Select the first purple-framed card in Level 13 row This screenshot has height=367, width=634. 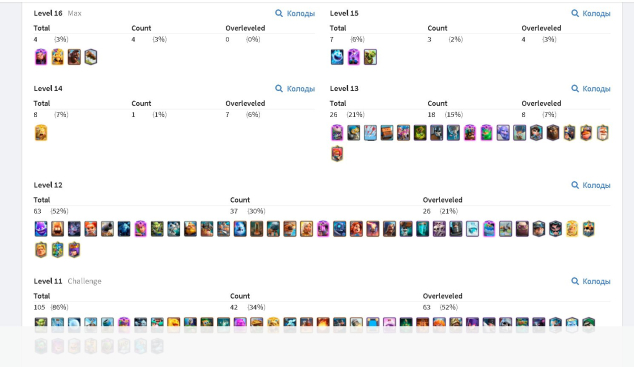(337, 133)
